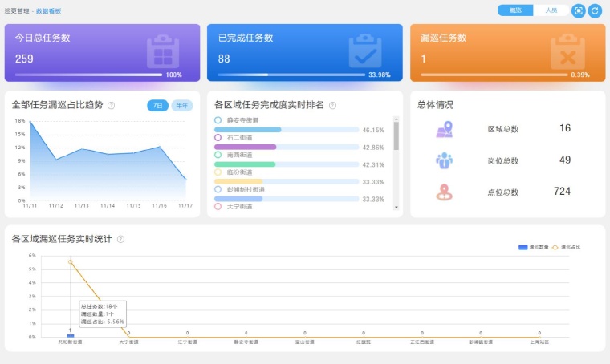Screen dimensions: 610x364
Task: Click the 点位总数 location icon
Action: [x=444, y=192]
